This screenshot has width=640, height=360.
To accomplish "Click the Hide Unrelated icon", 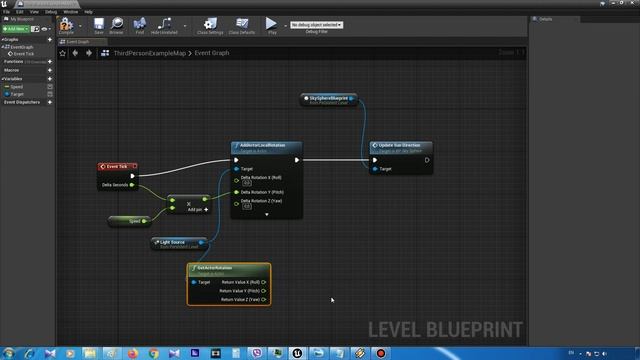I will click(x=164, y=25).
